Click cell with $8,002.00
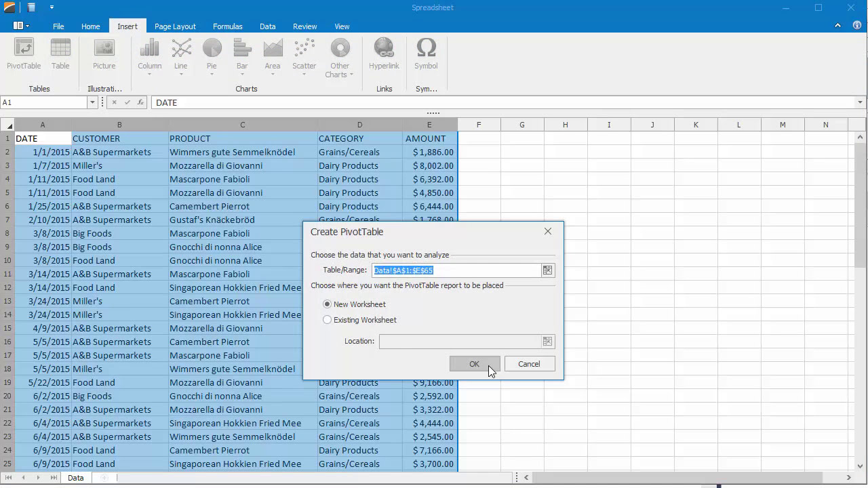The width and height of the screenshot is (868, 488). click(430, 165)
